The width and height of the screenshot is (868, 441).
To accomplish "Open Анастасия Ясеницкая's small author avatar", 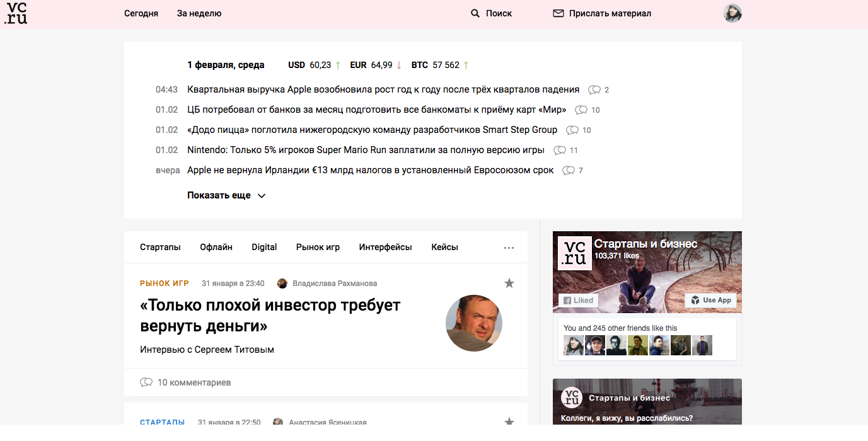I will pos(278,422).
